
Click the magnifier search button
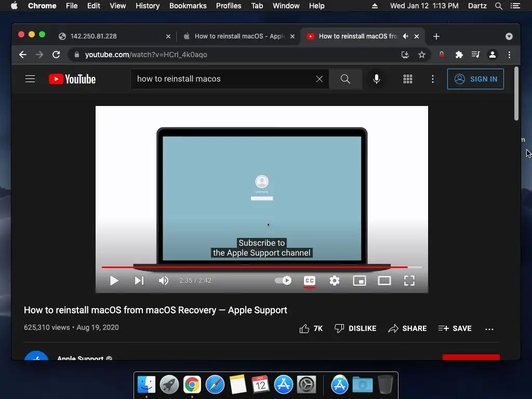click(x=345, y=79)
